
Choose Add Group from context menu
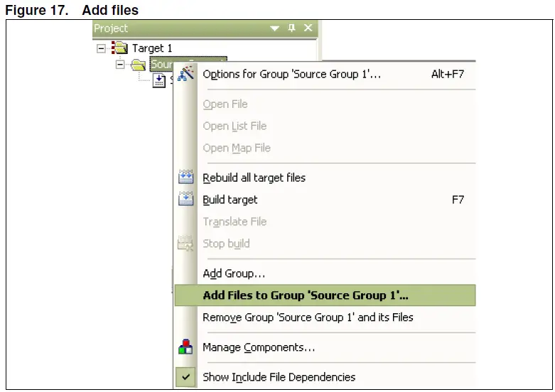click(234, 273)
